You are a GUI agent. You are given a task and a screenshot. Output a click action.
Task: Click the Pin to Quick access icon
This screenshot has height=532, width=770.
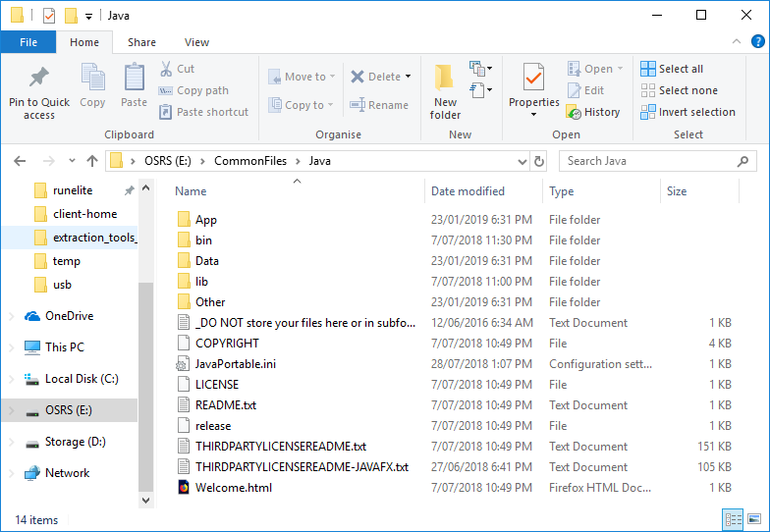[39, 79]
